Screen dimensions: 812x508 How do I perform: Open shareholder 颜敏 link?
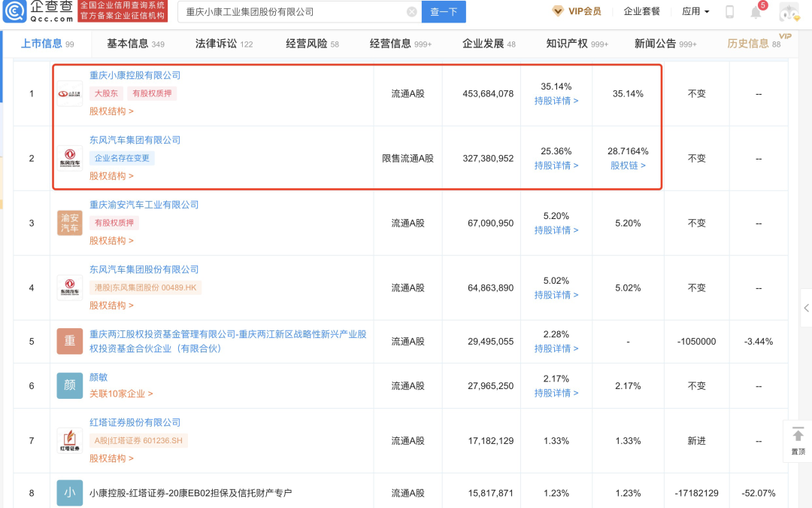(98, 377)
